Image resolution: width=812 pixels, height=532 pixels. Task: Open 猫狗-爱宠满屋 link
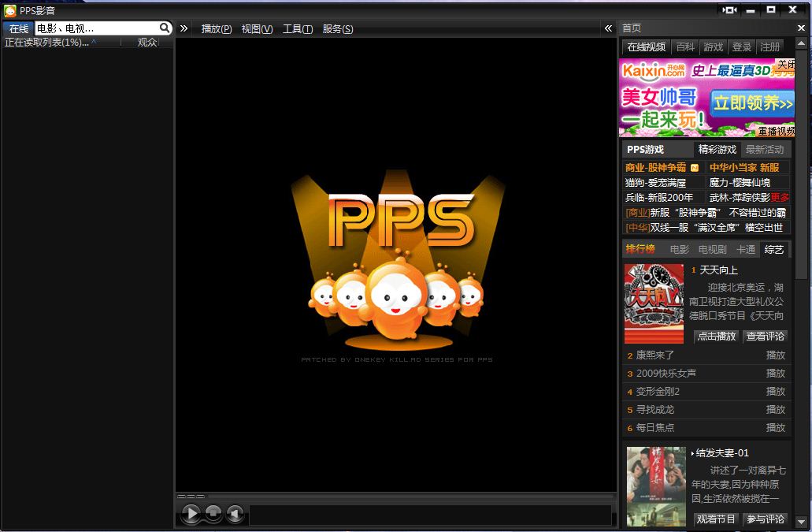655,182
